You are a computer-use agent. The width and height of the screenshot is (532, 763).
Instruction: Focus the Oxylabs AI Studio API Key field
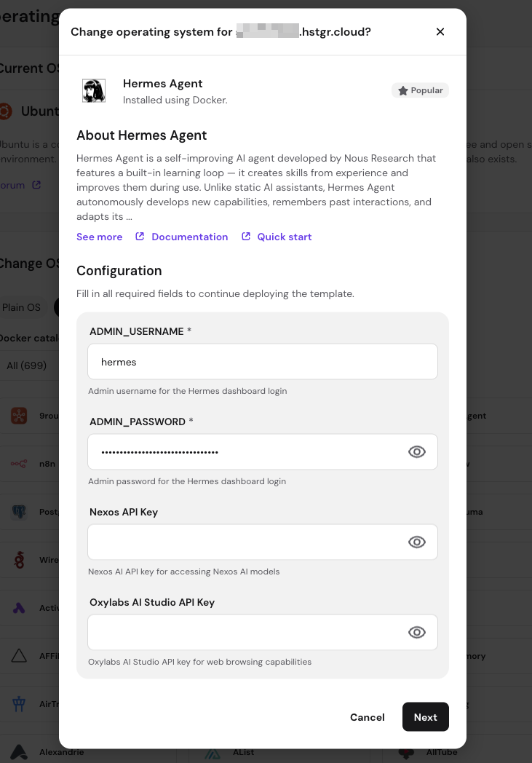(x=263, y=632)
